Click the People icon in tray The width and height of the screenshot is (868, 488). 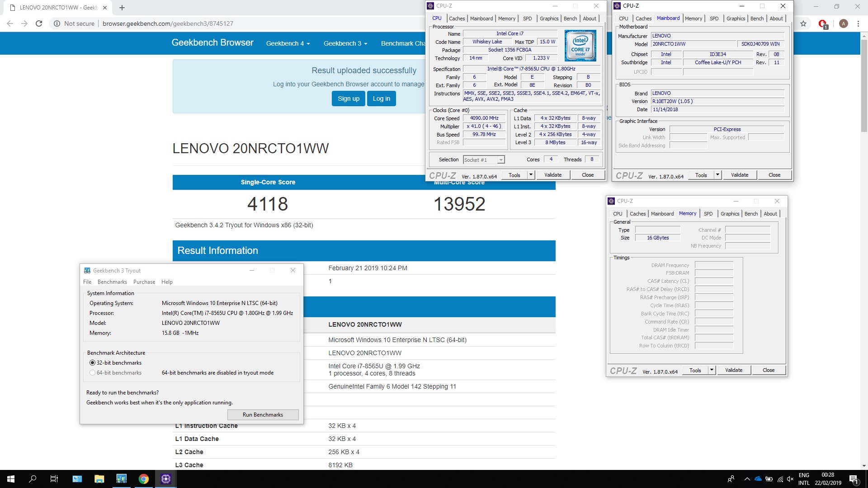coord(731,479)
